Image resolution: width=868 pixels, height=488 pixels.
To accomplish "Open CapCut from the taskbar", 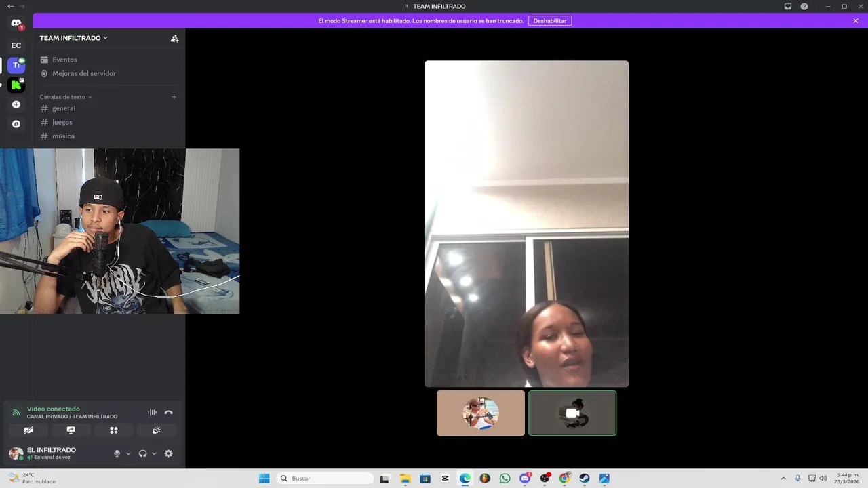I will 445,479.
